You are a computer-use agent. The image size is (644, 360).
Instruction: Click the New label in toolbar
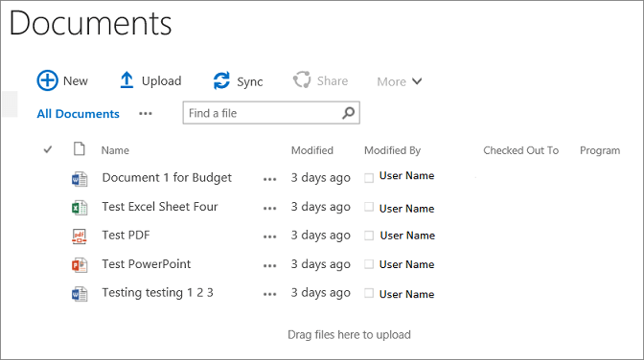[76, 80]
